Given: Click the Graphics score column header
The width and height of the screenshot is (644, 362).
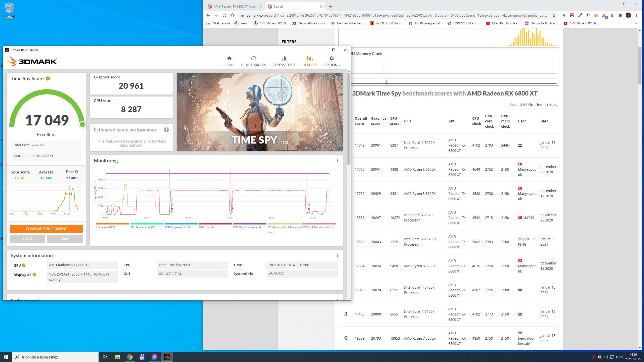Looking at the screenshot, I should tap(378, 121).
